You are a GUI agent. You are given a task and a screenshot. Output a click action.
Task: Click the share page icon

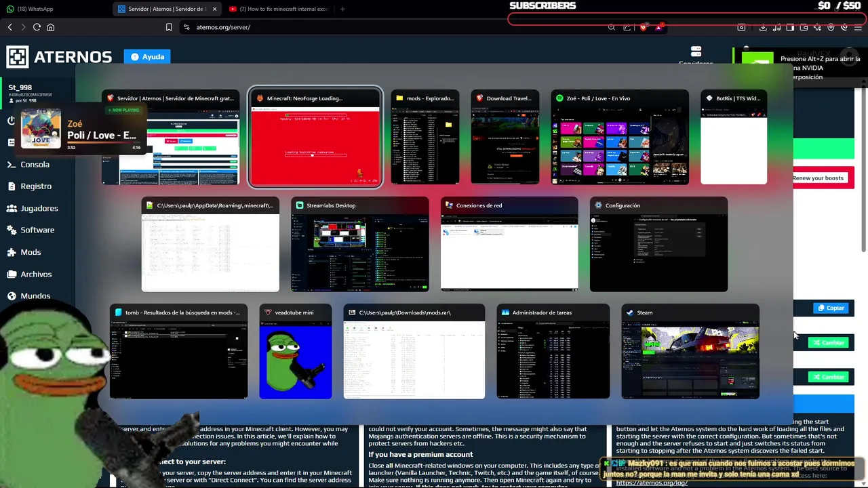coord(627,27)
